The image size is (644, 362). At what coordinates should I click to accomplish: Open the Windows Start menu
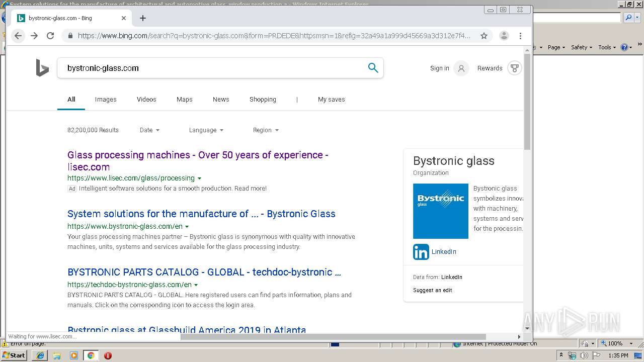14,355
